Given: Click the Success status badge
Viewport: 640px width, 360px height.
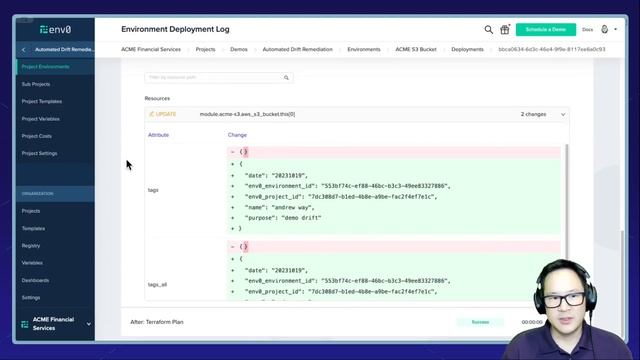Looking at the screenshot, I should pyautogui.click(x=480, y=322).
